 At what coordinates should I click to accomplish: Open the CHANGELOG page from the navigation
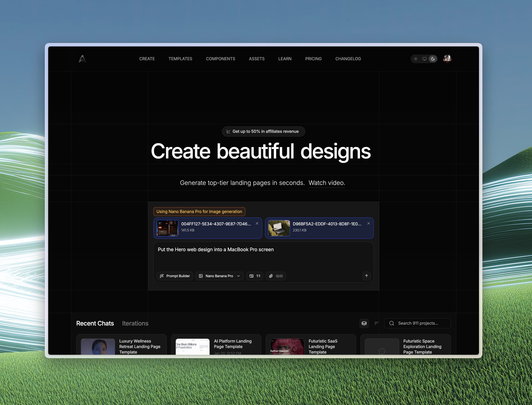[x=348, y=58]
